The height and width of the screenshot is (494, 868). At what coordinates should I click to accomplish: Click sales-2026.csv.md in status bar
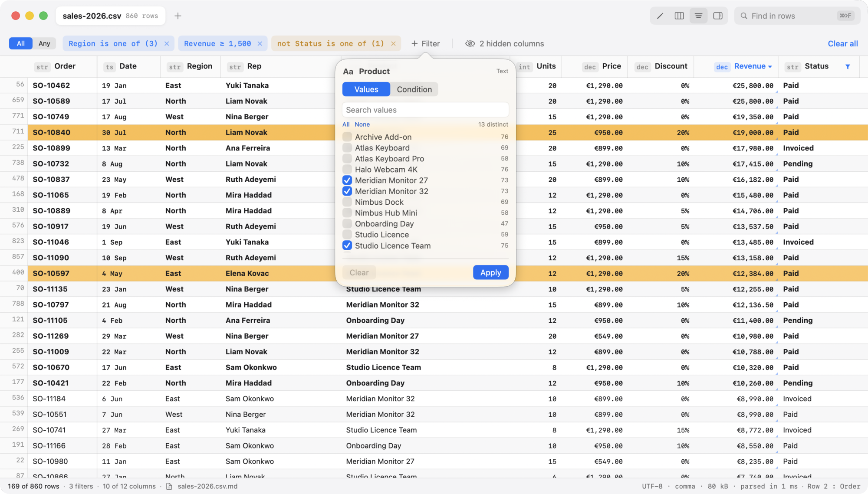point(207,486)
